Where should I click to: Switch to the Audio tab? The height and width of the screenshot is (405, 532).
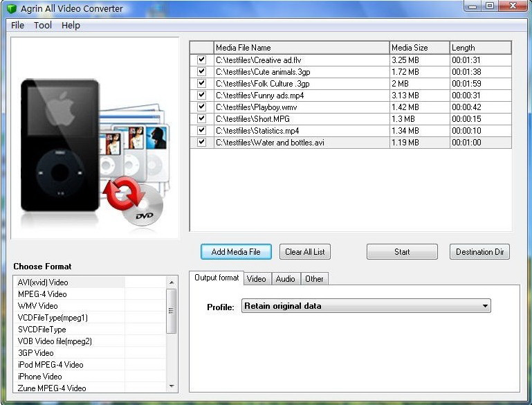pos(285,279)
